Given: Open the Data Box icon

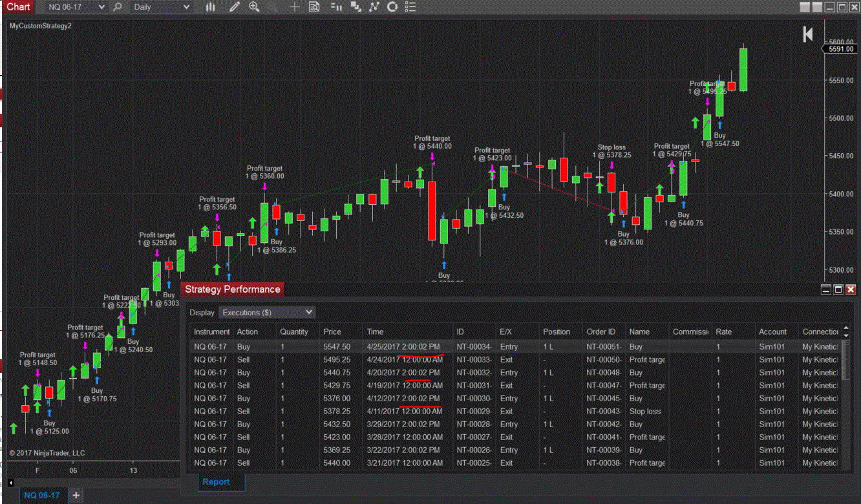Looking at the screenshot, I should (314, 7).
